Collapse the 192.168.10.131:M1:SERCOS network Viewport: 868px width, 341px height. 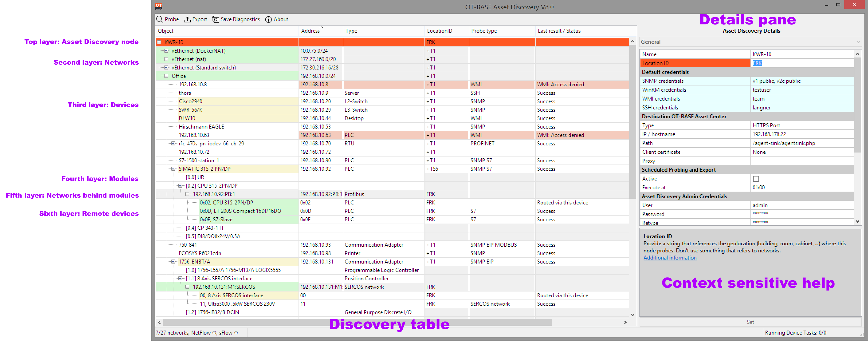coord(187,287)
